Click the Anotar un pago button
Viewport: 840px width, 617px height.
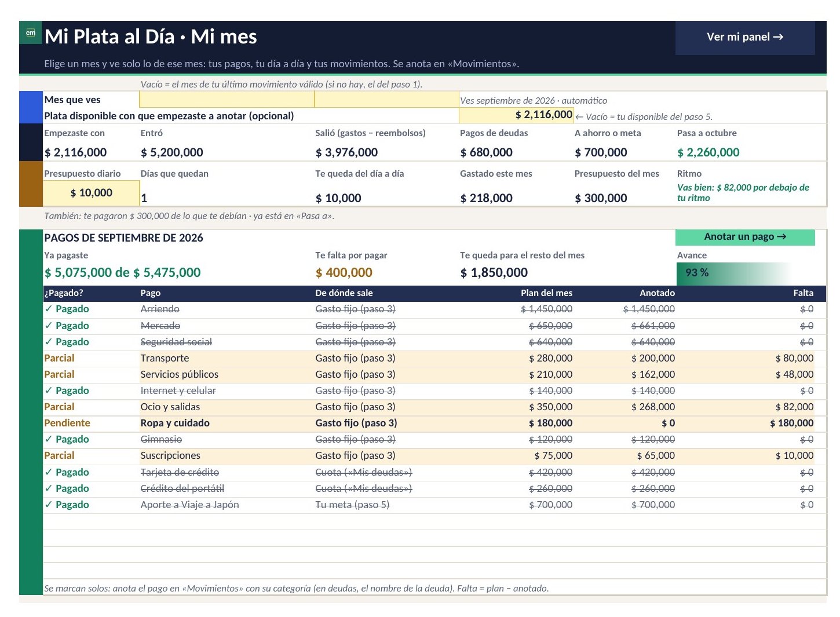click(745, 237)
